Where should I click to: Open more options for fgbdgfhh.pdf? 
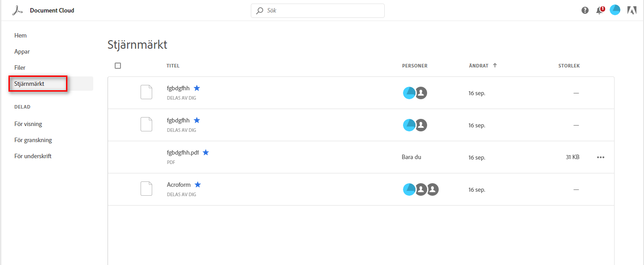[601, 157]
